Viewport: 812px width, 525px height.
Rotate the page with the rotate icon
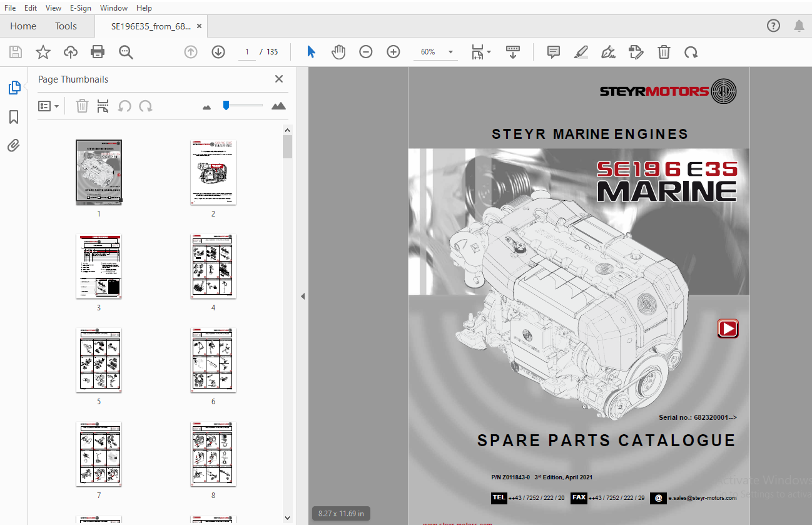pyautogui.click(x=691, y=52)
